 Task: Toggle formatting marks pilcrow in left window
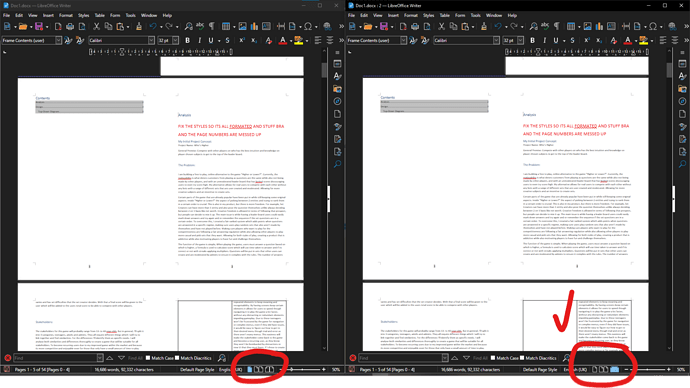click(x=212, y=27)
